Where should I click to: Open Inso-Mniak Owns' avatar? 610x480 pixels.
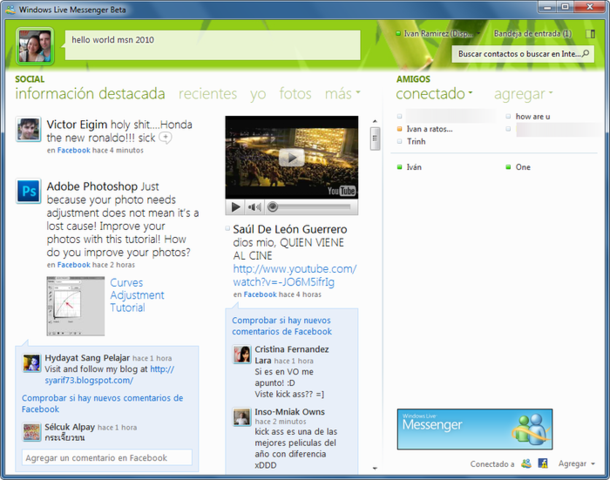(x=242, y=417)
